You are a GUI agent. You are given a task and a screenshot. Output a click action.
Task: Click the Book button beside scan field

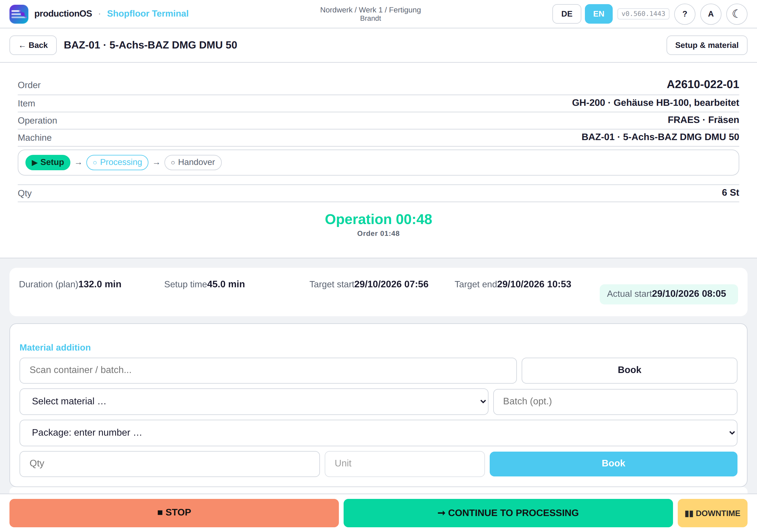(629, 371)
